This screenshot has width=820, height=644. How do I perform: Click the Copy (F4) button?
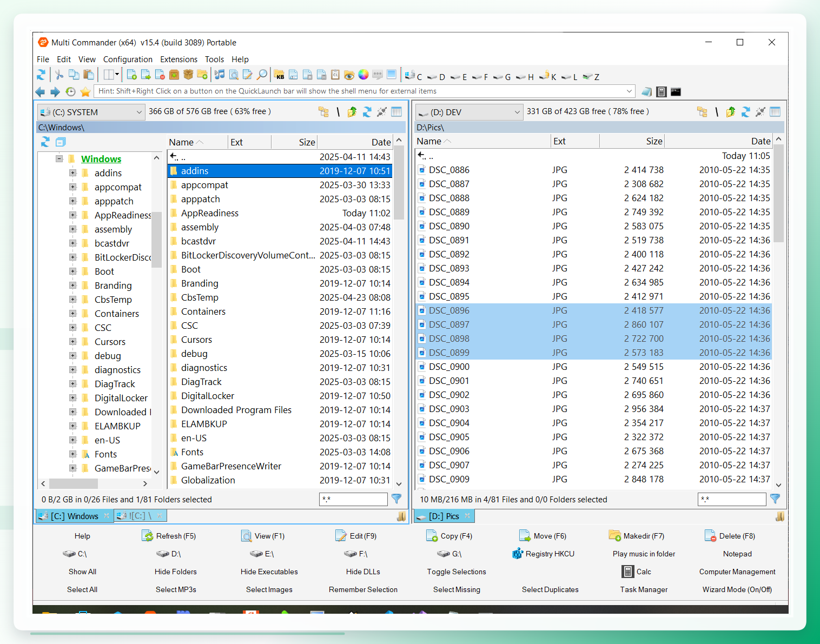coord(449,536)
